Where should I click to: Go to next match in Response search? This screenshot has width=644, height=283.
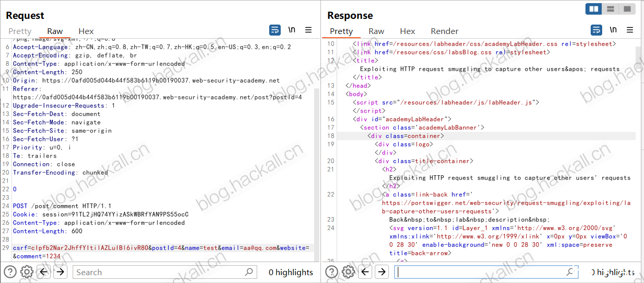click(382, 272)
